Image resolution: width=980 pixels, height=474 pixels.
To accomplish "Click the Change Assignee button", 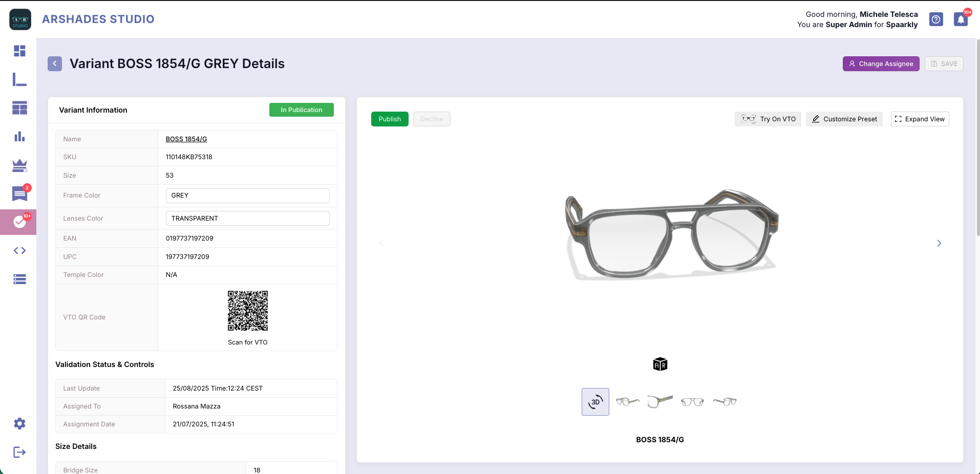I will [881, 63].
